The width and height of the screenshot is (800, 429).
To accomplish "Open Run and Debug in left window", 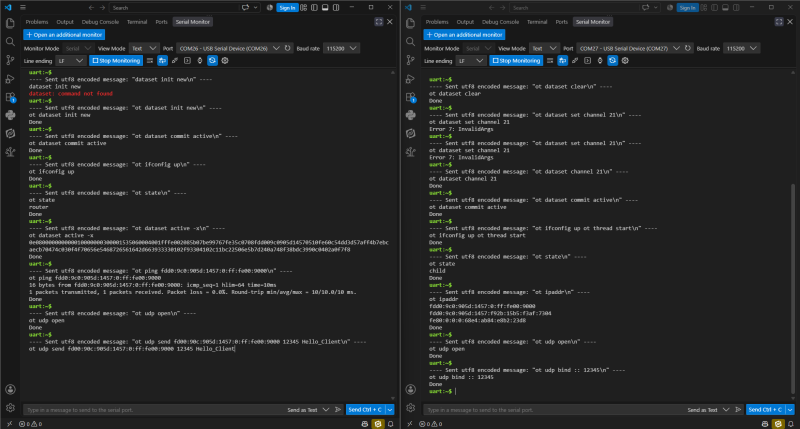I will click(x=10, y=79).
